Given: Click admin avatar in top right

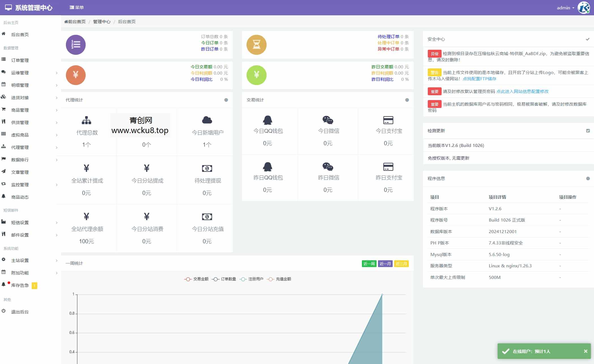Looking at the screenshot, I should pyautogui.click(x=584, y=8).
